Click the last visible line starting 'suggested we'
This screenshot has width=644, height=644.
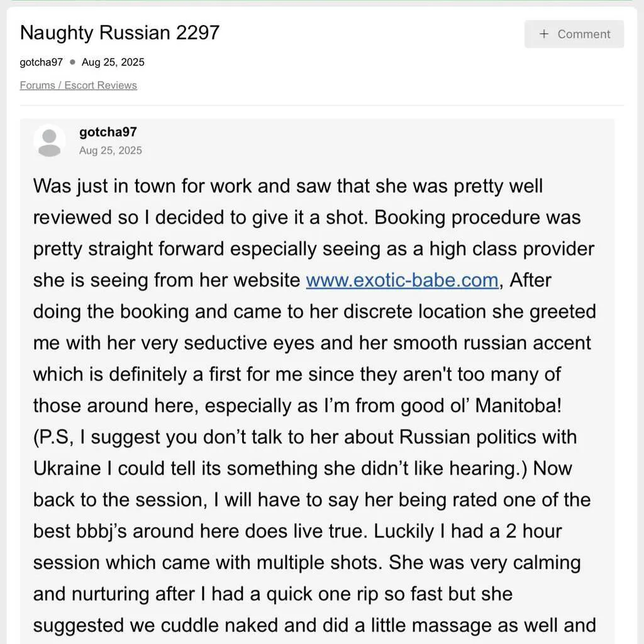[314, 625]
